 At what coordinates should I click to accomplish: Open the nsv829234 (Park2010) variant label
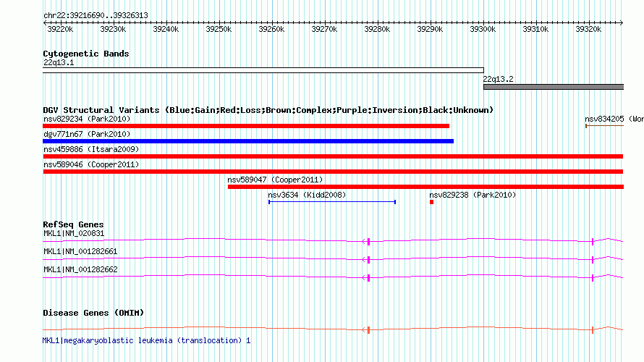(x=87, y=119)
